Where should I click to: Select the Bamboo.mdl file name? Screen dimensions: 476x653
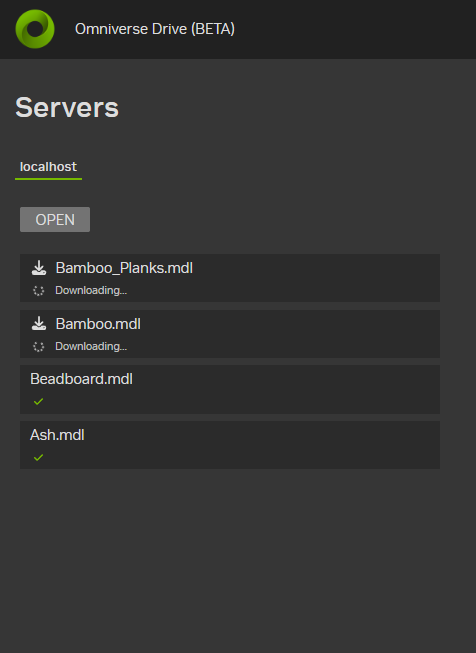pyautogui.click(x=98, y=324)
